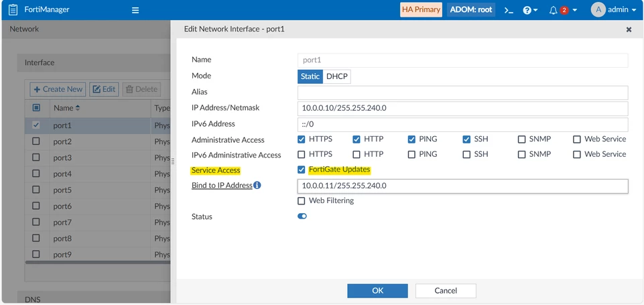Open the help question mark menu
The width and height of the screenshot is (644, 305).
coord(530,10)
